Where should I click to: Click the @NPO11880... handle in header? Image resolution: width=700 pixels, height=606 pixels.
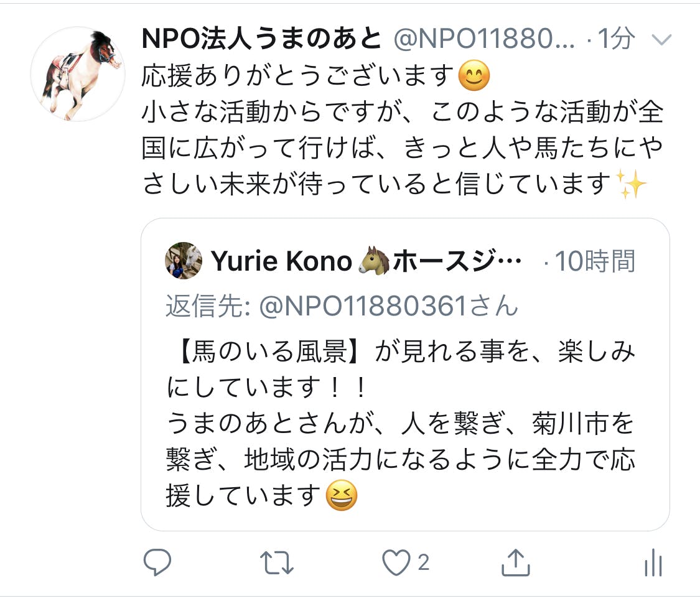click(484, 39)
